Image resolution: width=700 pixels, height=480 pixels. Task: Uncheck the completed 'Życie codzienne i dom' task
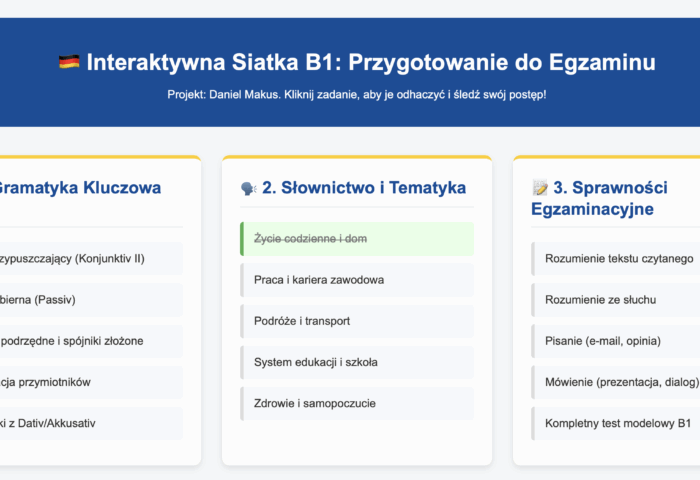(356, 239)
